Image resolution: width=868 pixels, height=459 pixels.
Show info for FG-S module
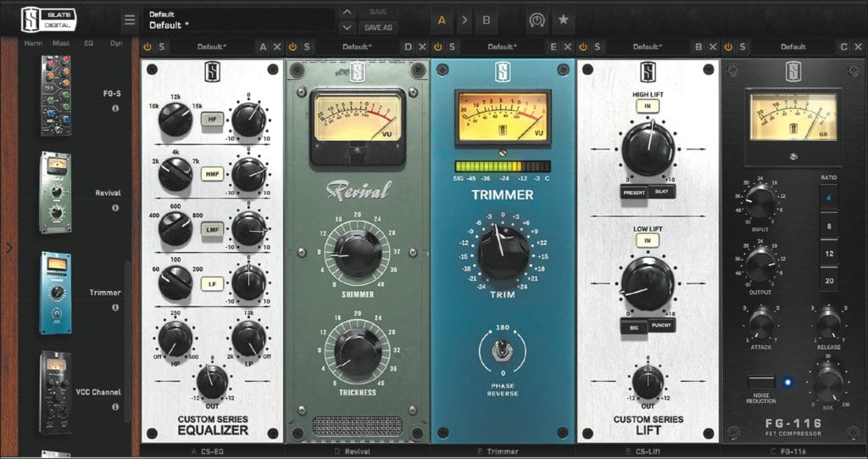[x=115, y=108]
